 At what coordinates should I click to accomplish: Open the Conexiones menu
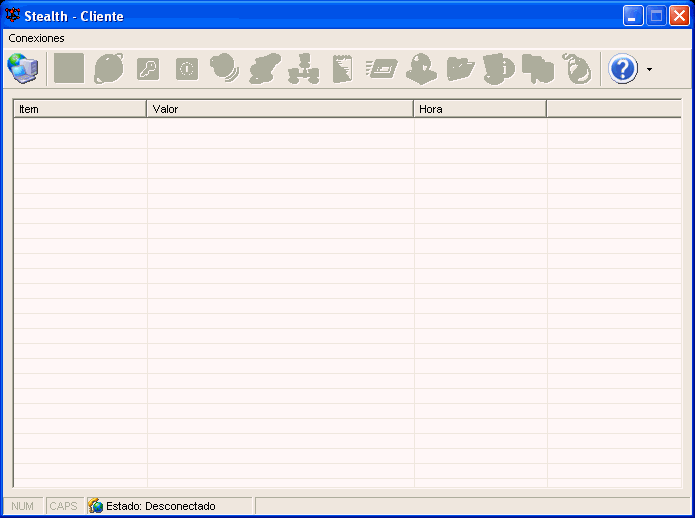click(36, 38)
